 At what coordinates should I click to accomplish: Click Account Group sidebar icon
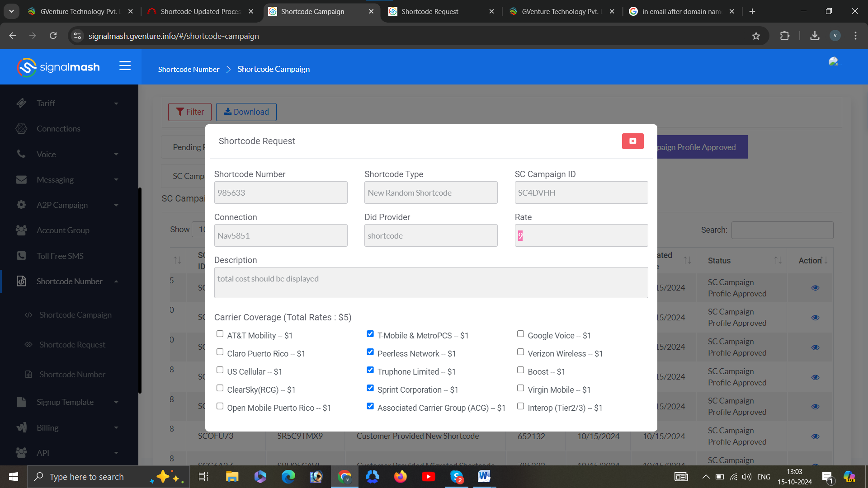[21, 230]
